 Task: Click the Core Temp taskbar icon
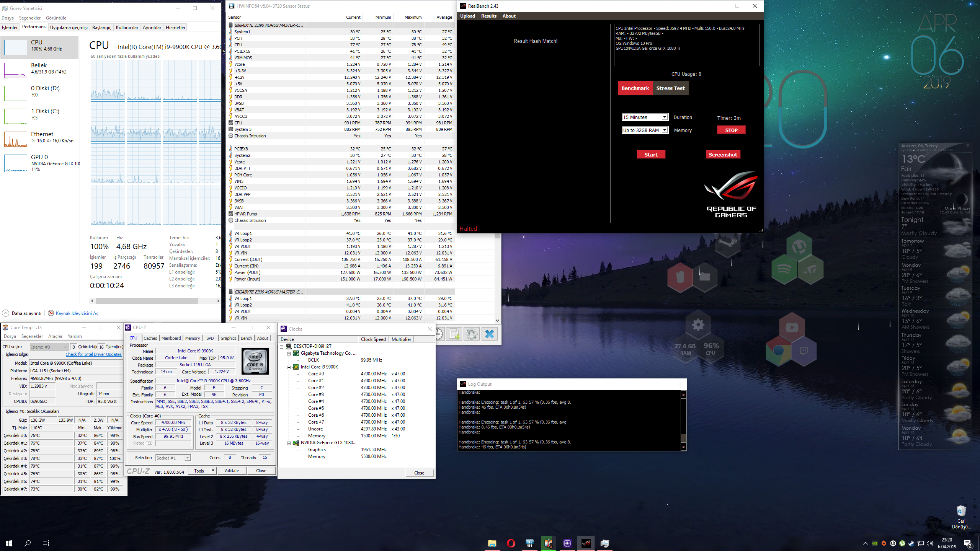[548, 543]
